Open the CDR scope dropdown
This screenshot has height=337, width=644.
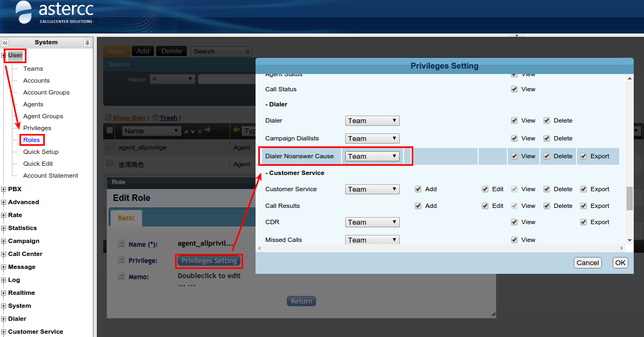(372, 223)
